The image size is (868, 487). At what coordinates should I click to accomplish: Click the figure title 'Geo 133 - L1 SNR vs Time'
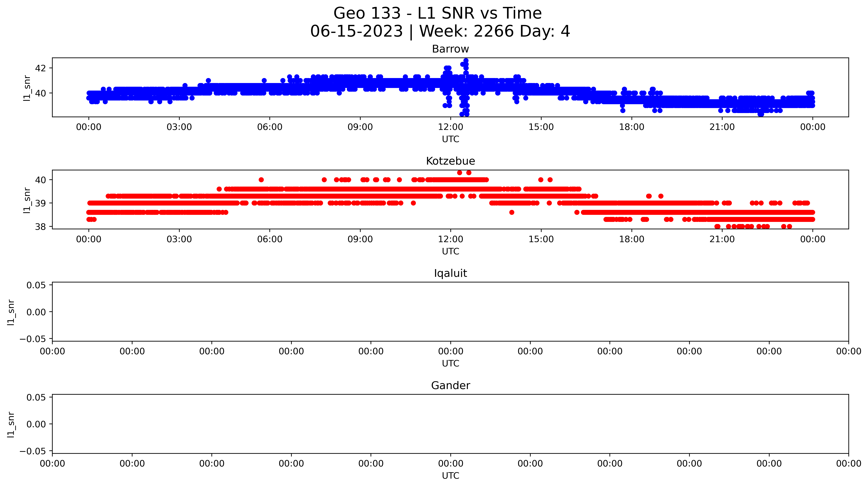pyautogui.click(x=437, y=13)
